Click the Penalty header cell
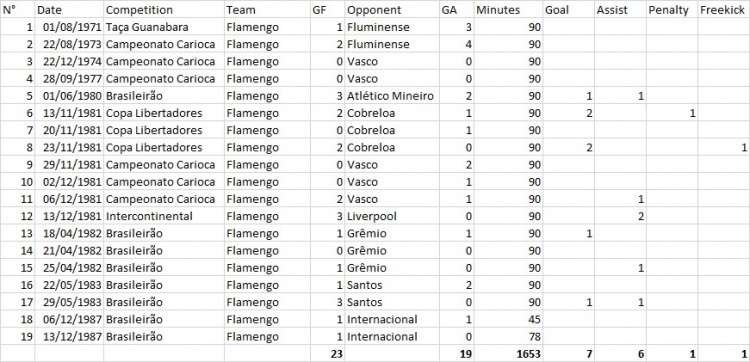The height and width of the screenshot is (362, 750). pyautogui.click(x=672, y=10)
